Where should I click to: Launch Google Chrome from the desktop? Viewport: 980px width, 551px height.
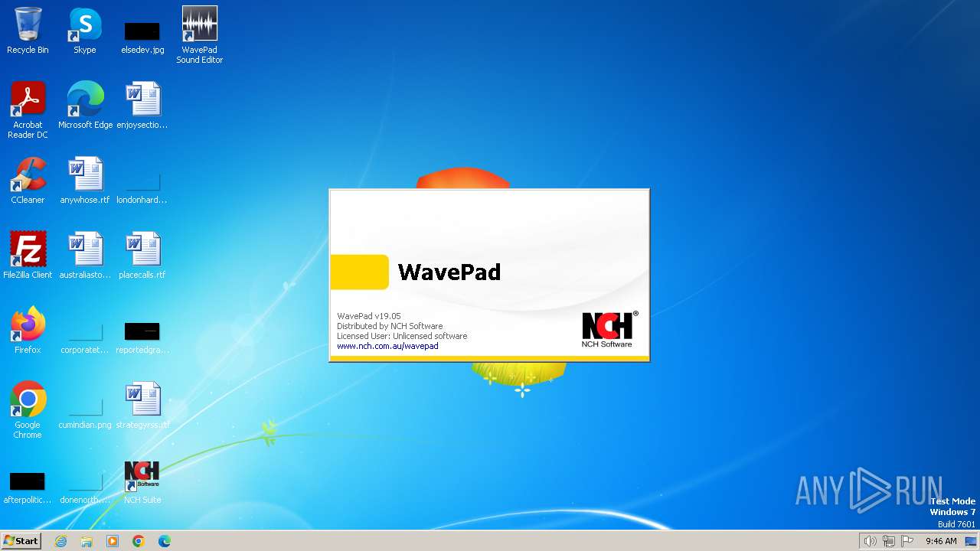point(28,410)
